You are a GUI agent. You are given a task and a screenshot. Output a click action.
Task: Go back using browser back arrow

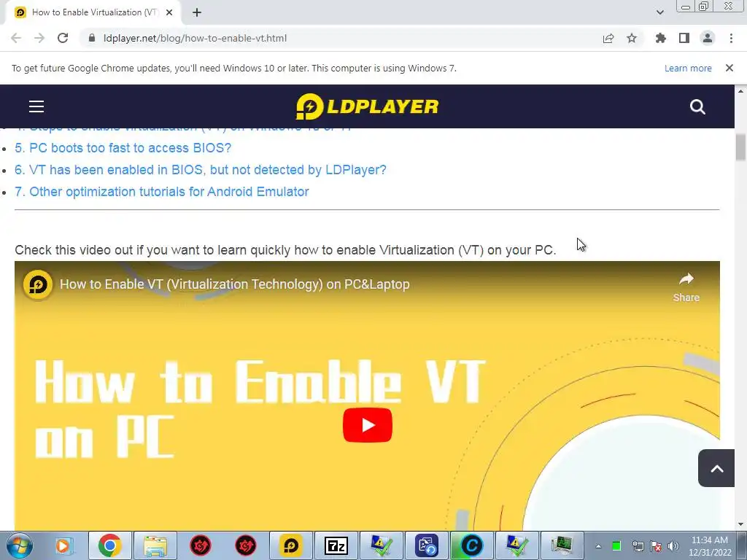(16, 38)
